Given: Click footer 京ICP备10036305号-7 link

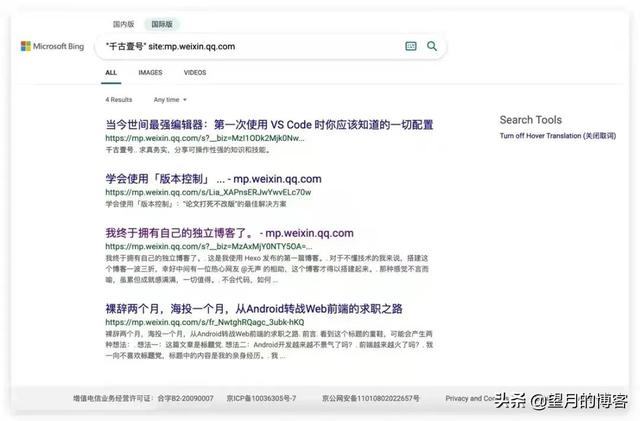Looking at the screenshot, I should 261,398.
